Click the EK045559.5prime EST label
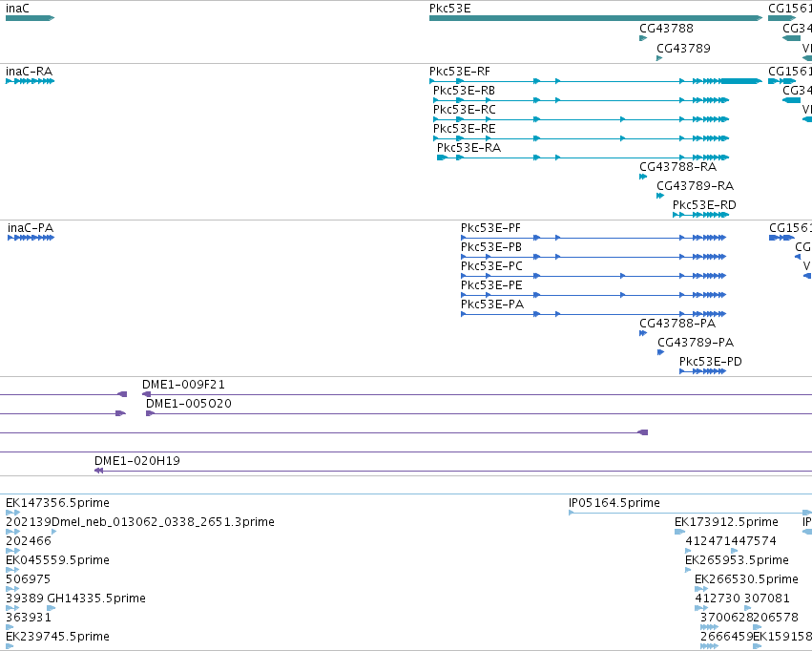 pyautogui.click(x=57, y=560)
